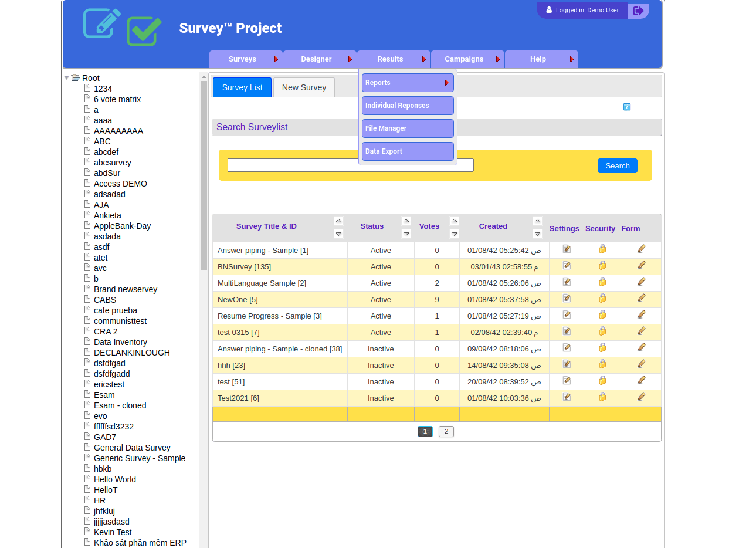Open settings icon for BNSurvey [135]
Image resolution: width=756 pixels, height=548 pixels.
pos(567,266)
